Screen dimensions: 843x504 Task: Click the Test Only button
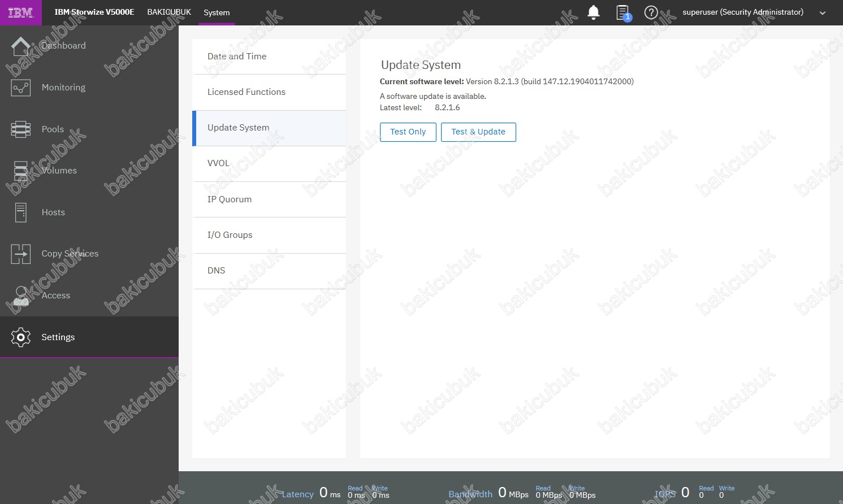pyautogui.click(x=408, y=132)
